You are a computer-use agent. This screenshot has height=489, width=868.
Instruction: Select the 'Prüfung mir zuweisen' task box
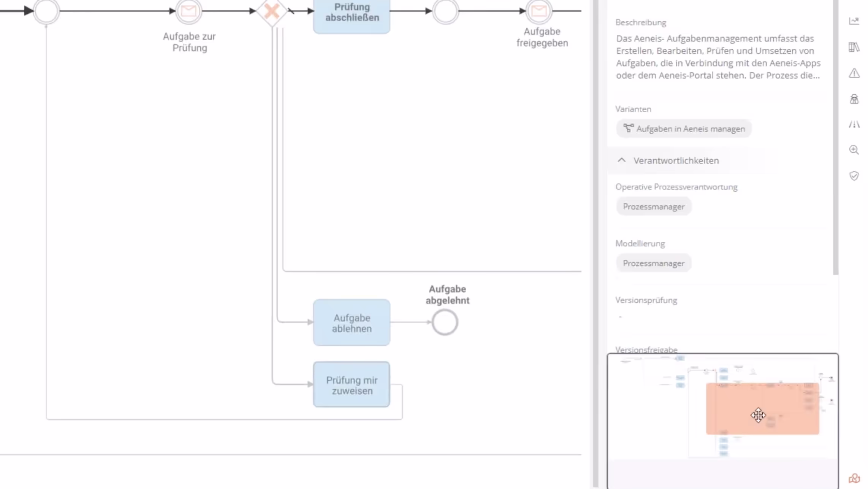[x=352, y=385]
